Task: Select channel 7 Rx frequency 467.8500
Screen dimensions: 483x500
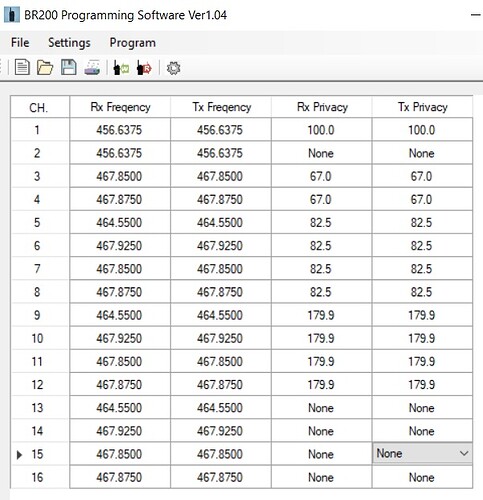Action: click(120, 269)
